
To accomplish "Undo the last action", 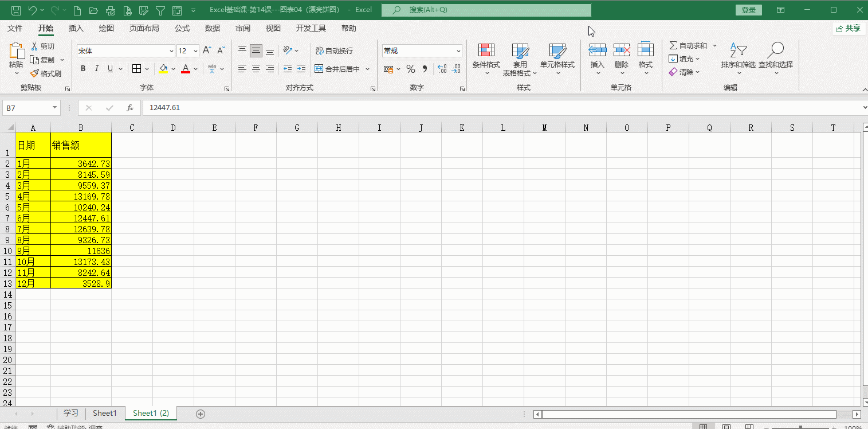I will 32,10.
